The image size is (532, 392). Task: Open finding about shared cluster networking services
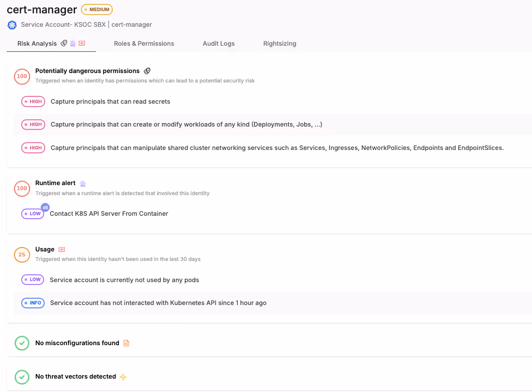[277, 148]
